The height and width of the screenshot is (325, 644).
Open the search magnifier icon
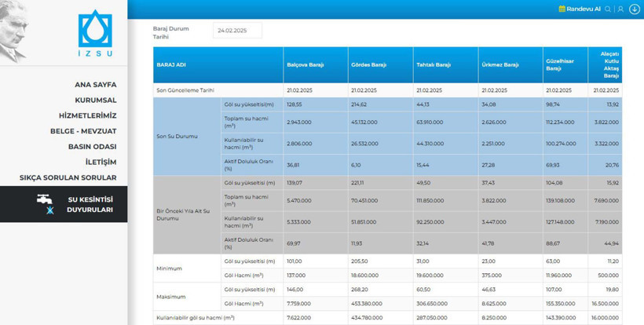pyautogui.click(x=608, y=9)
